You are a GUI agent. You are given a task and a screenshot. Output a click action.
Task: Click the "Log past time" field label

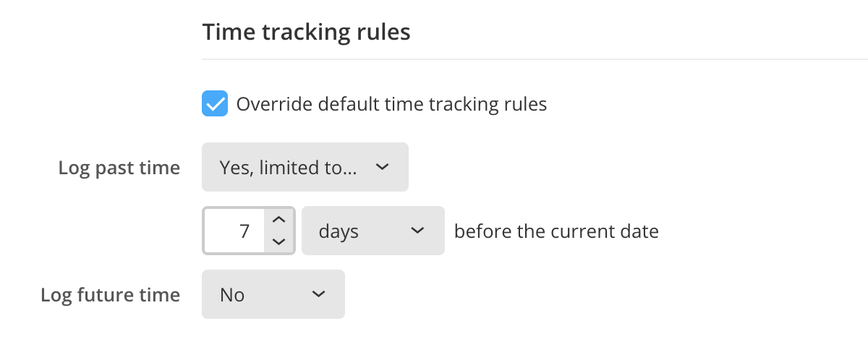pyautogui.click(x=119, y=168)
